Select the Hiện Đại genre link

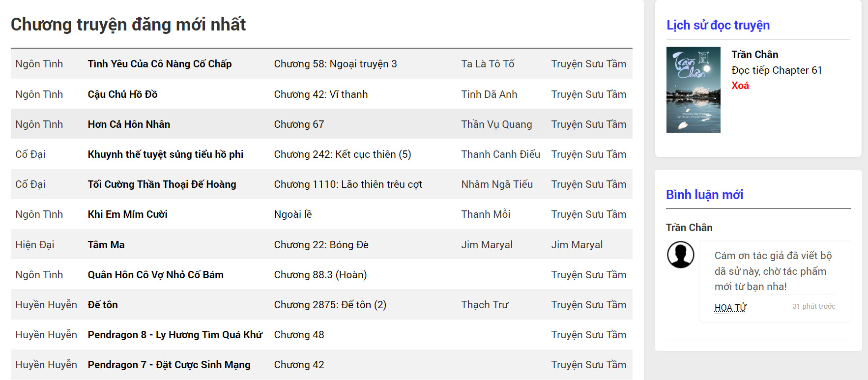pos(35,245)
